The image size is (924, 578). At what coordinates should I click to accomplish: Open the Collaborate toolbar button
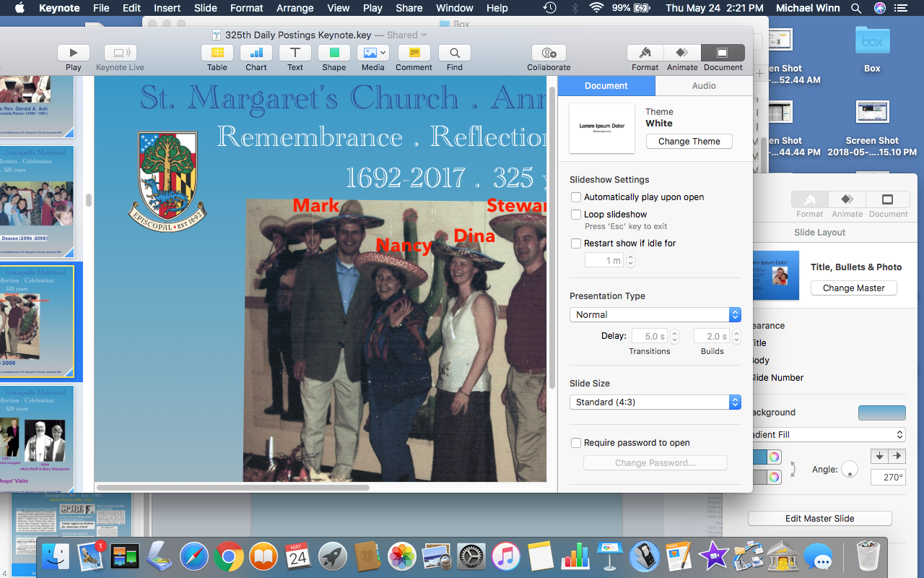click(548, 53)
